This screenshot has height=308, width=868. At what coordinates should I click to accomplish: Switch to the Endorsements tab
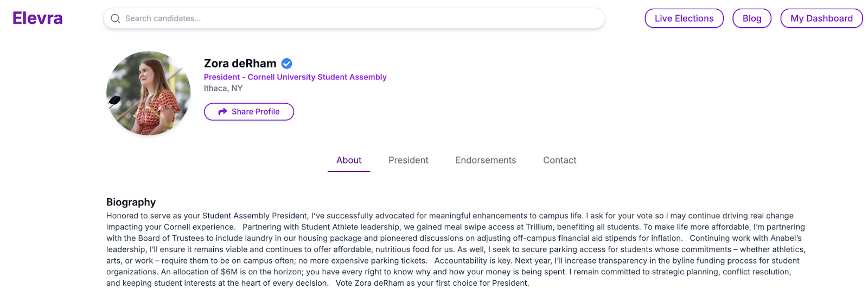point(486,160)
